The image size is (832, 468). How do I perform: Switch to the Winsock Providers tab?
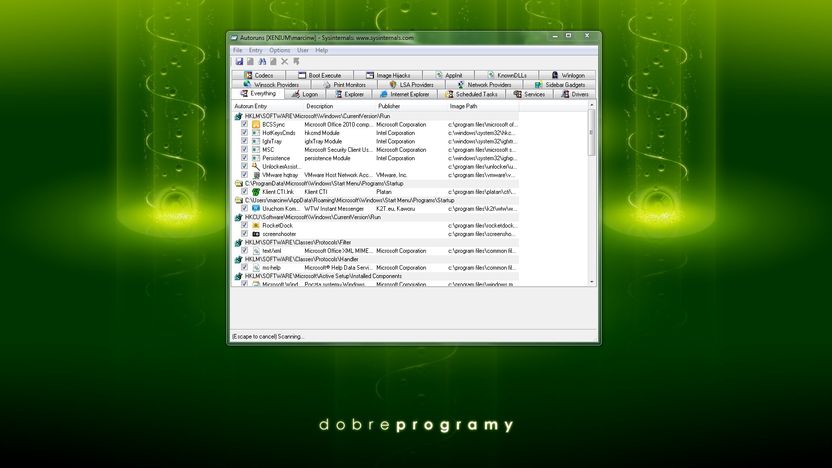click(x=271, y=85)
